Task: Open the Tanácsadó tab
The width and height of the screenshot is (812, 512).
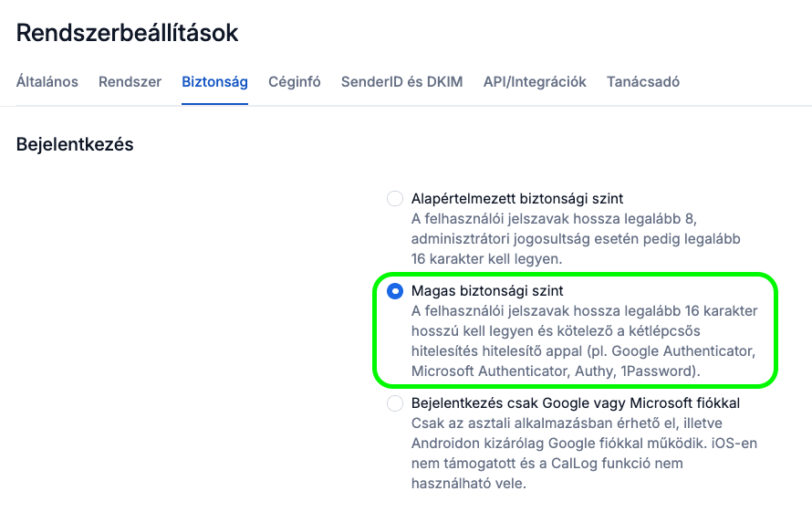Action: coord(642,81)
